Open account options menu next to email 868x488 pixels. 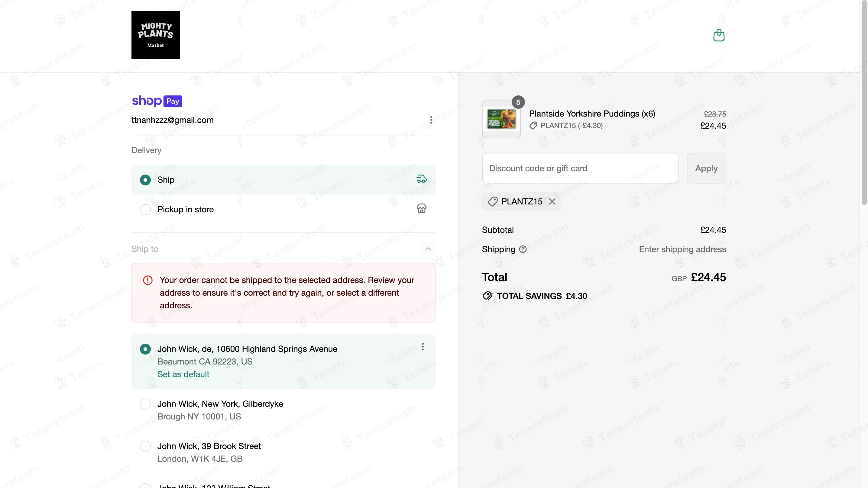click(x=431, y=120)
